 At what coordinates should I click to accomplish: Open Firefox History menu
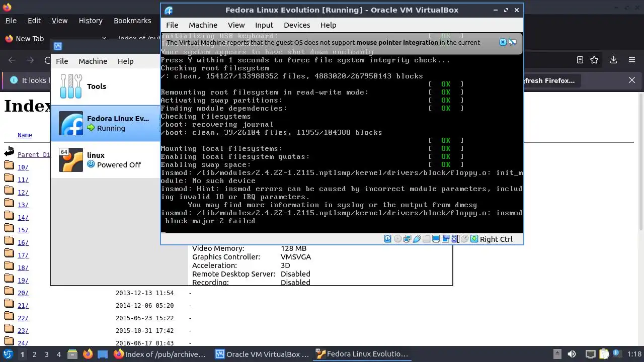[x=91, y=21]
